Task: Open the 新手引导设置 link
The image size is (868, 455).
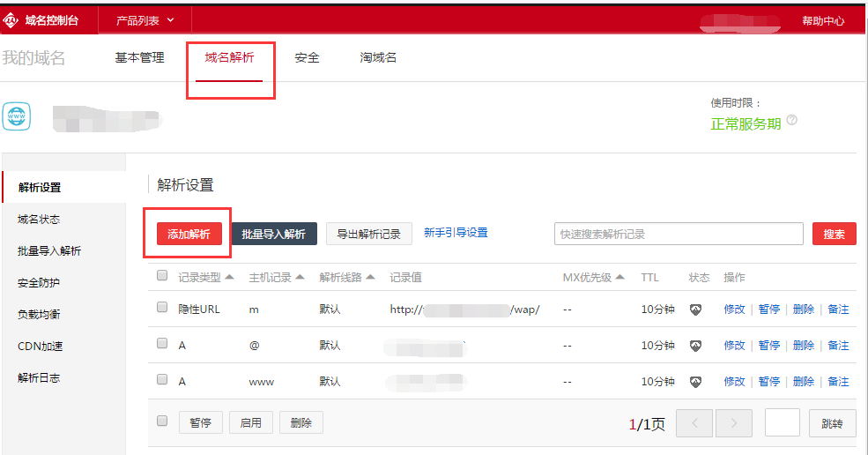Action: point(456,233)
